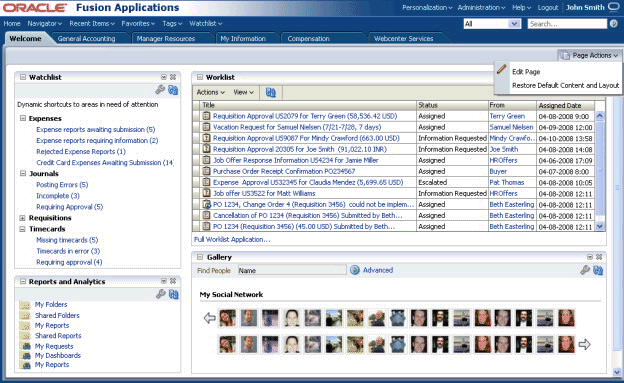Image resolution: width=624 pixels, height=383 pixels.
Task: Open Expense reports awaiting submission (5)
Action: 96,129
